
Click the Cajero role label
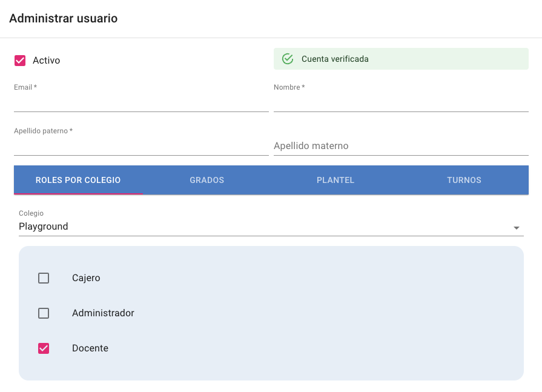pyautogui.click(x=86, y=278)
